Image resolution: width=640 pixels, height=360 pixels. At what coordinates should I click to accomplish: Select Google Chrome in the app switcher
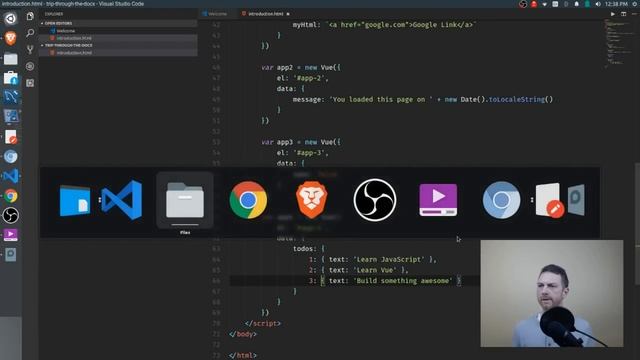(x=248, y=200)
